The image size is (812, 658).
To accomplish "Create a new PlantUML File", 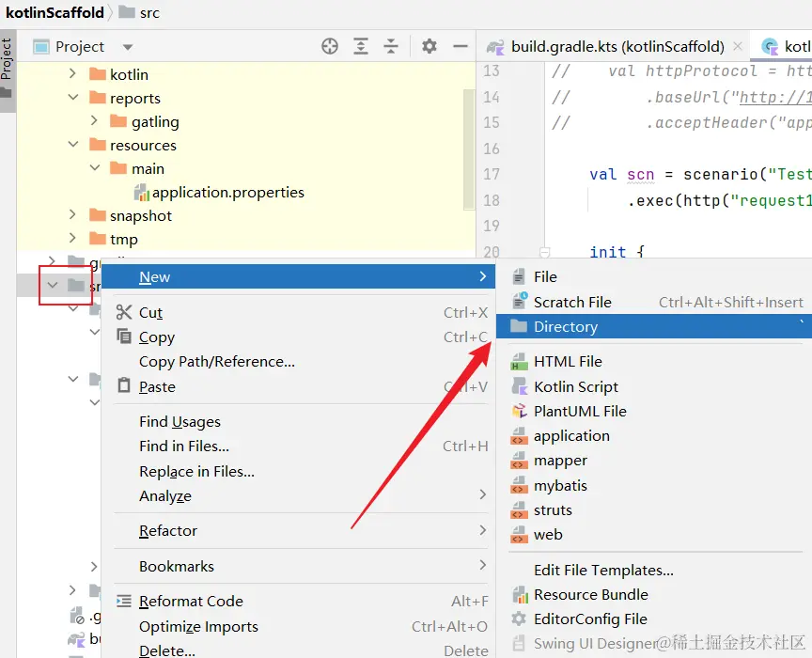I will point(654,411).
